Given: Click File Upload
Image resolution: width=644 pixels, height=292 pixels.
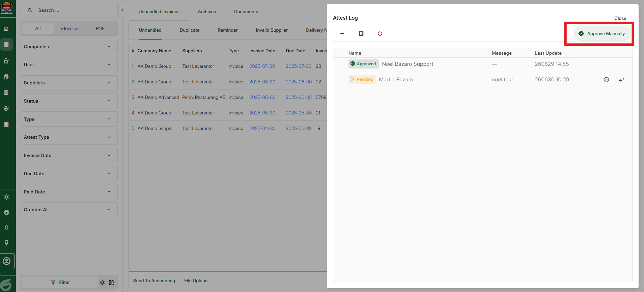Looking at the screenshot, I should coord(196,281).
